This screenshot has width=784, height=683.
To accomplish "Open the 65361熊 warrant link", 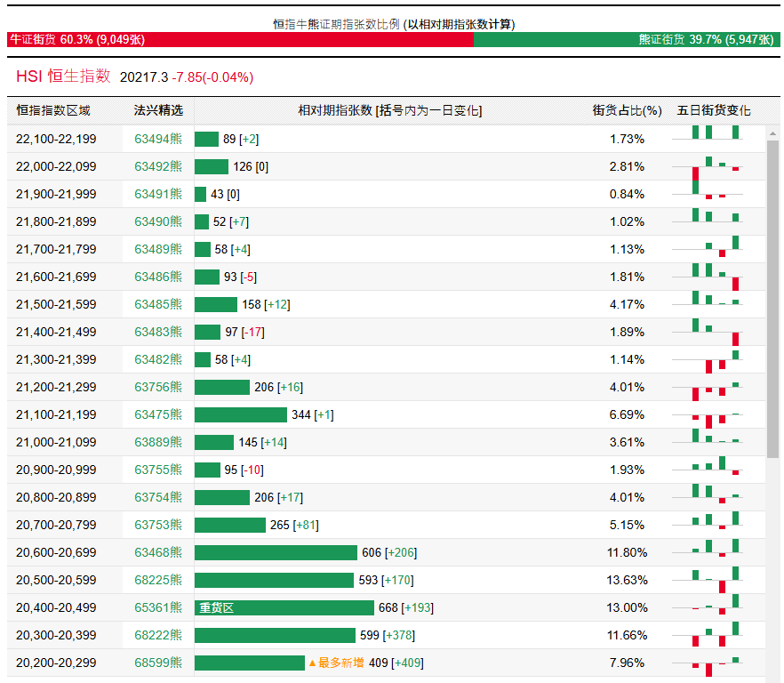I will [x=158, y=607].
